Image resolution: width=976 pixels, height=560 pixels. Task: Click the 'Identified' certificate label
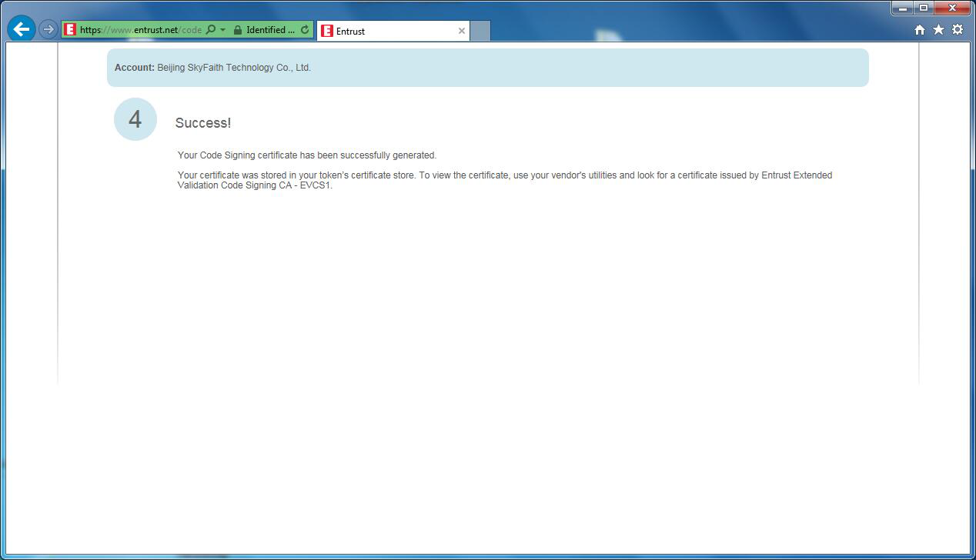[269, 30]
